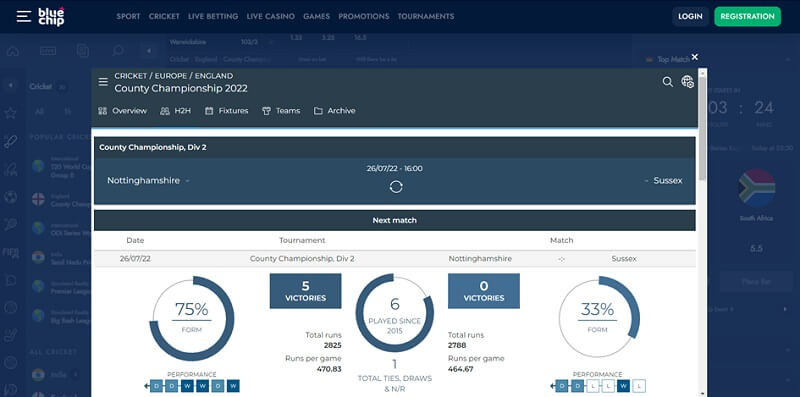Select the Next match section header

[394, 220]
